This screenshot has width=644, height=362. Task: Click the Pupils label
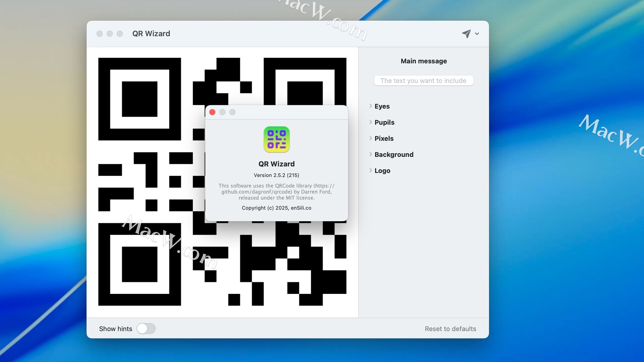384,122
